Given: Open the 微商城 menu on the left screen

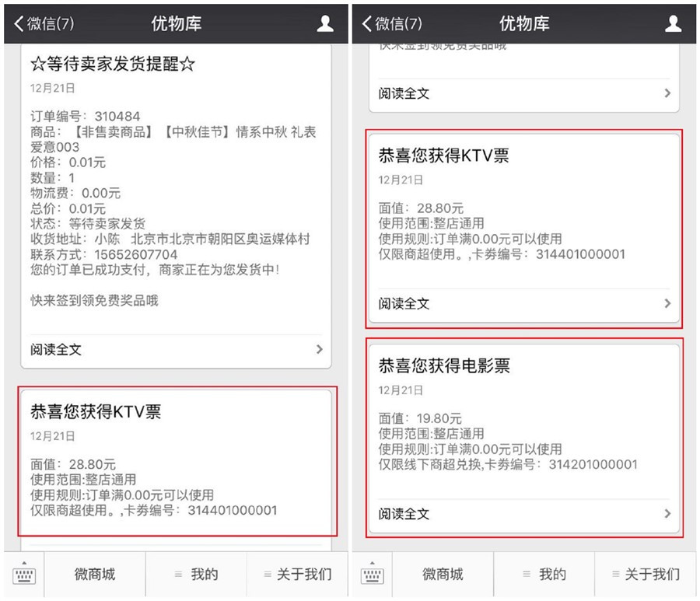Looking at the screenshot, I should coord(95,575).
